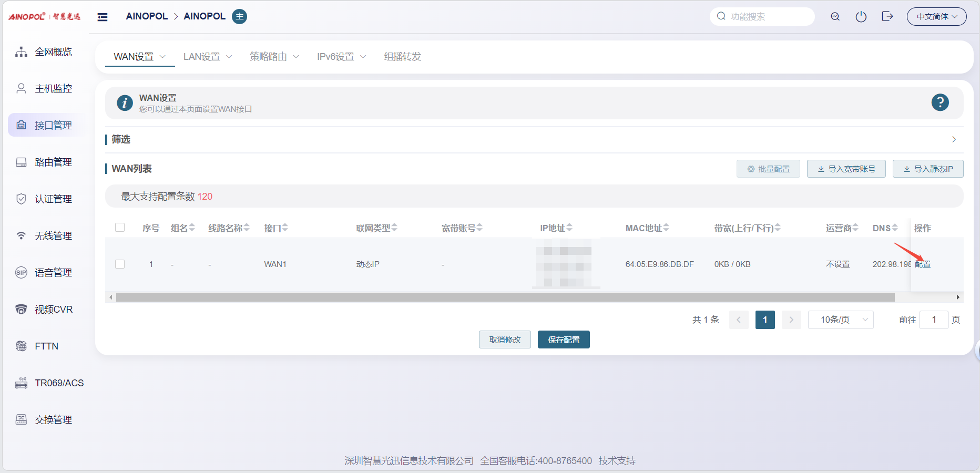Tick the select-all checkbox in the table header
The width and height of the screenshot is (980, 473).
(120, 228)
